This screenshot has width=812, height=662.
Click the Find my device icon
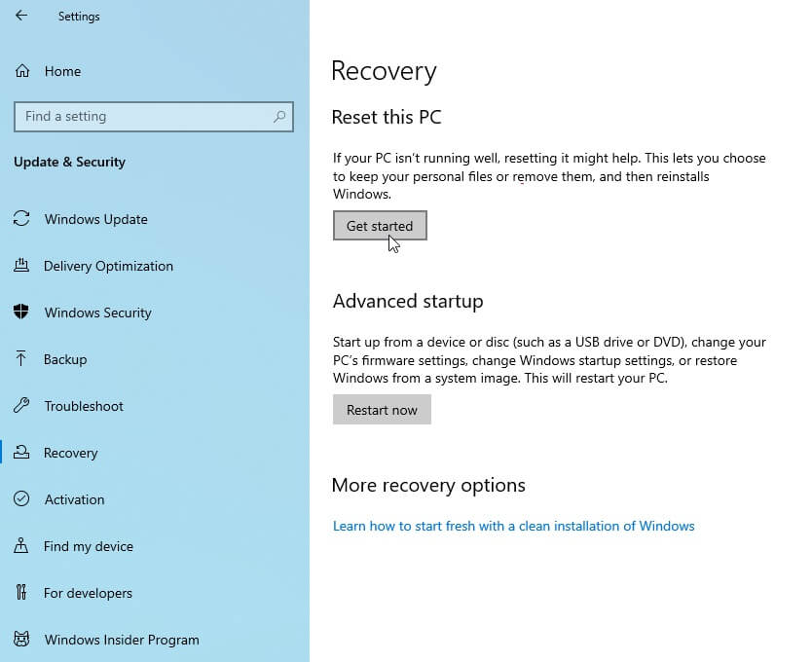pyautogui.click(x=21, y=545)
